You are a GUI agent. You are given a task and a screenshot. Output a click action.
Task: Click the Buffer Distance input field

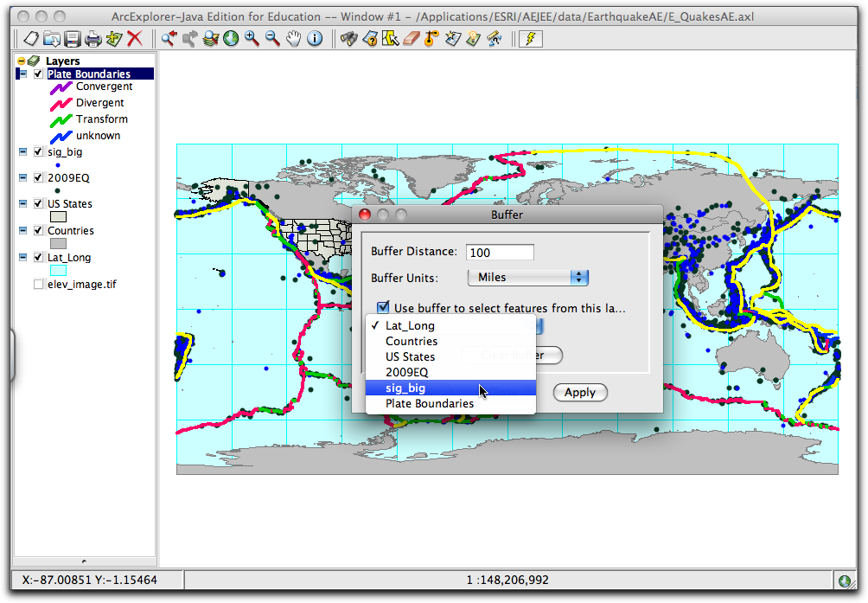click(x=500, y=253)
